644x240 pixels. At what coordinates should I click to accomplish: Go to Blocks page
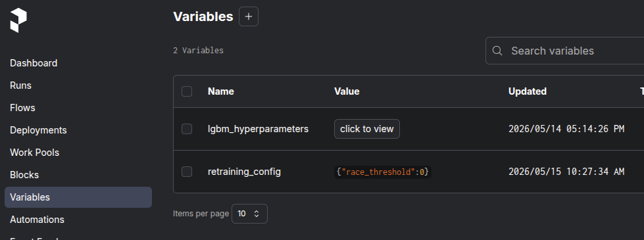tap(24, 175)
